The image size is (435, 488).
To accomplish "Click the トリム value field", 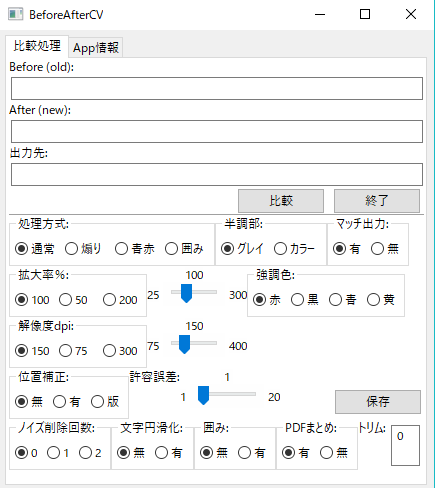I will (x=405, y=445).
